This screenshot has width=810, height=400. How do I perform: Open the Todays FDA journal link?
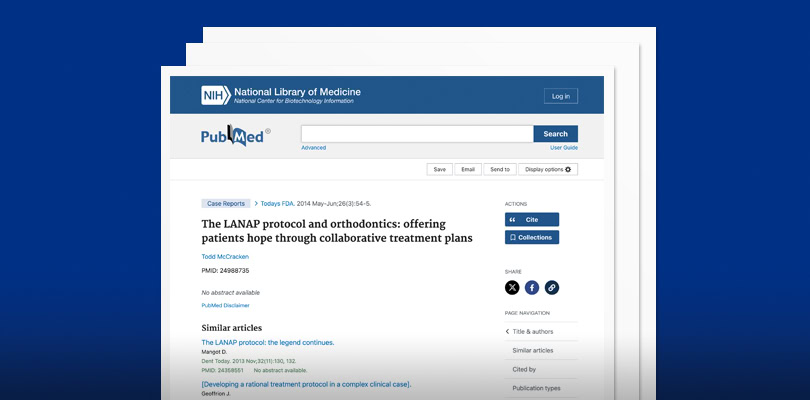(277, 204)
